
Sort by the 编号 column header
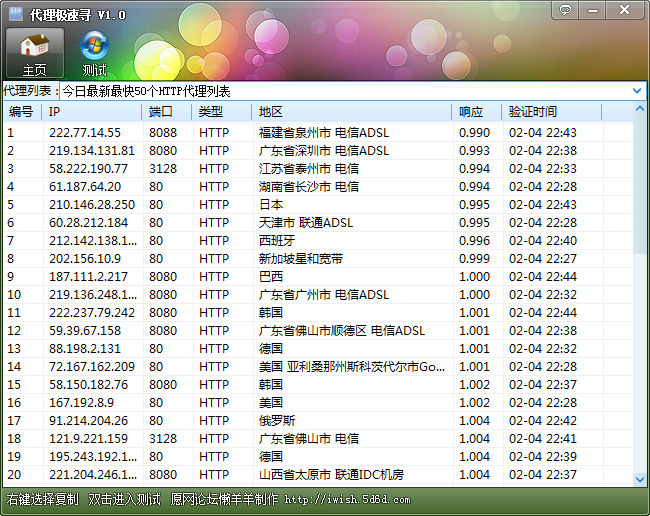(21, 112)
